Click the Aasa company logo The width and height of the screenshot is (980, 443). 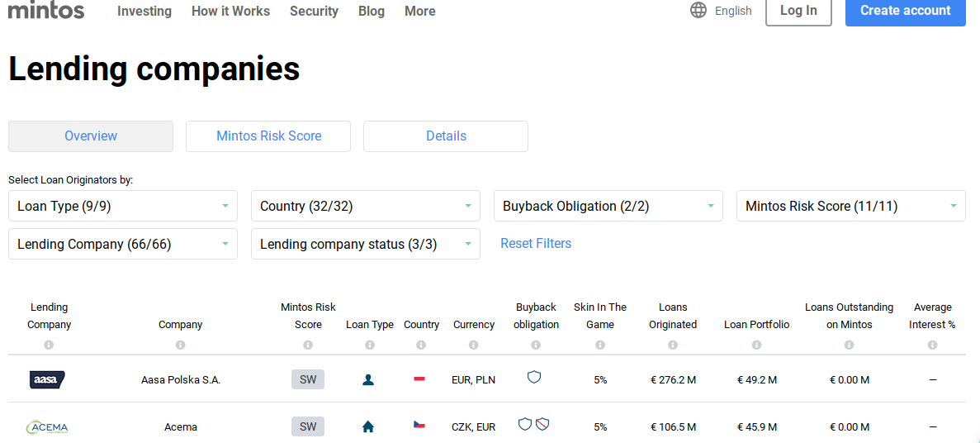[x=48, y=379]
